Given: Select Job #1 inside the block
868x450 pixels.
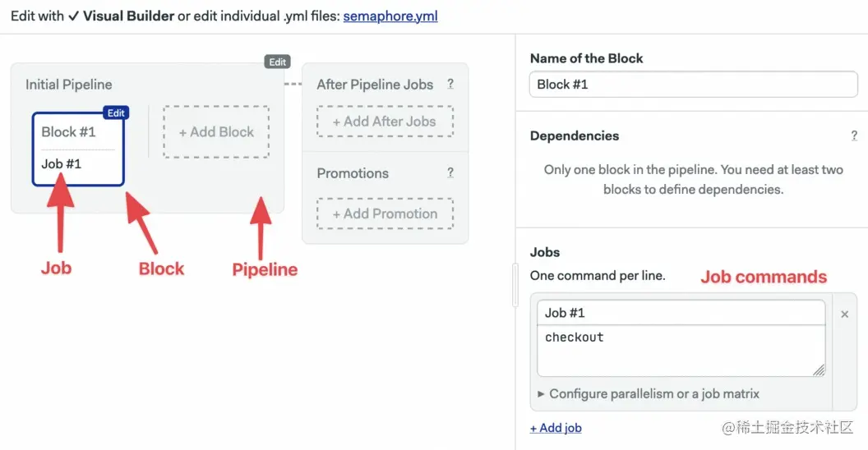Looking at the screenshot, I should (x=62, y=163).
